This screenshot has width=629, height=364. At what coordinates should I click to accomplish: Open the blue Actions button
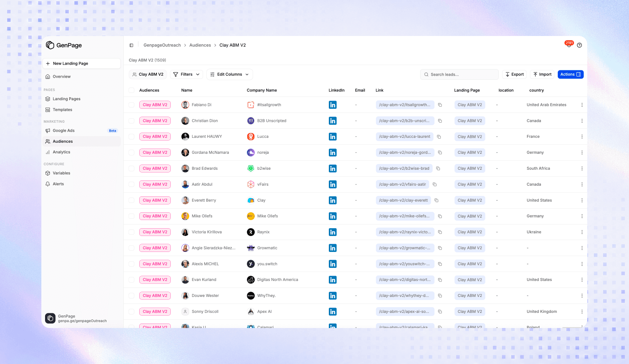coord(570,74)
